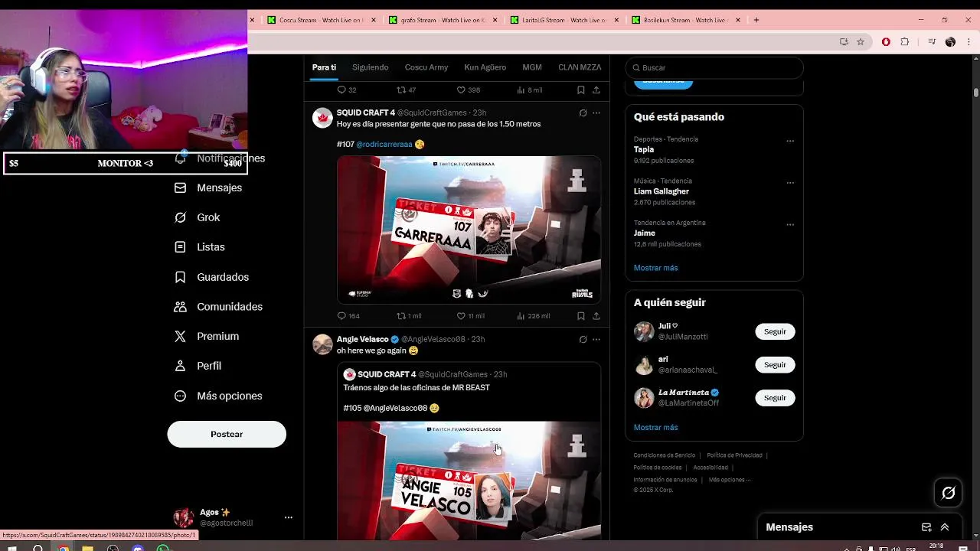Open Listas in the sidebar
Image resolution: width=980 pixels, height=551 pixels.
[200, 247]
